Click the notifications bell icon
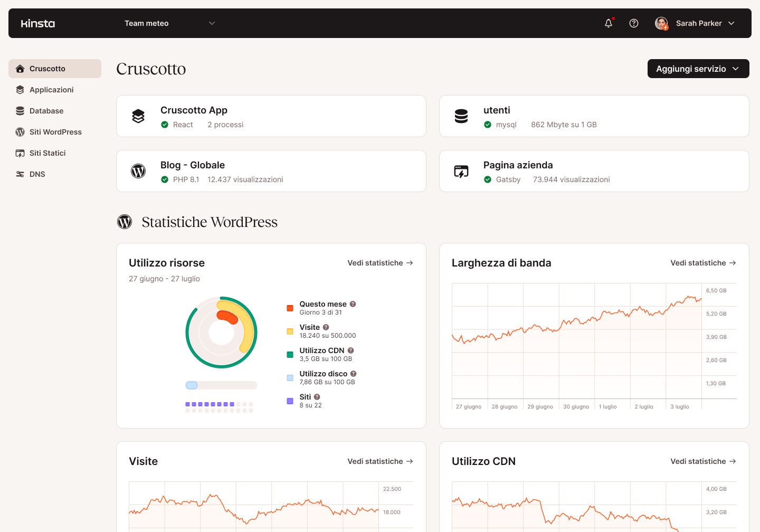Viewport: 760px width, 532px height. tap(609, 23)
